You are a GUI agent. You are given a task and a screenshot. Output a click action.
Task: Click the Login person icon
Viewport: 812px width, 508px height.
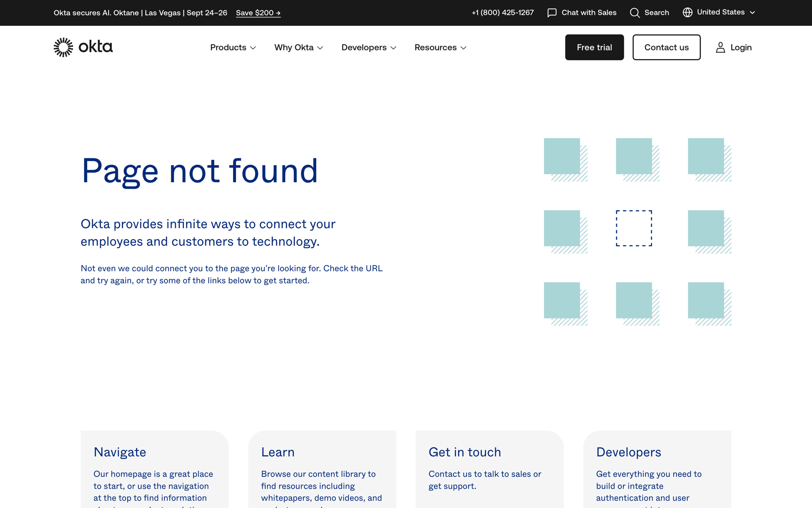[x=720, y=47]
